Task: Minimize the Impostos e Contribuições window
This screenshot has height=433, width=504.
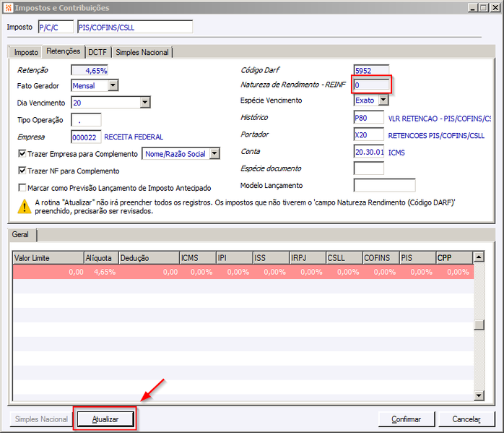Action: pyautogui.click(x=472, y=8)
